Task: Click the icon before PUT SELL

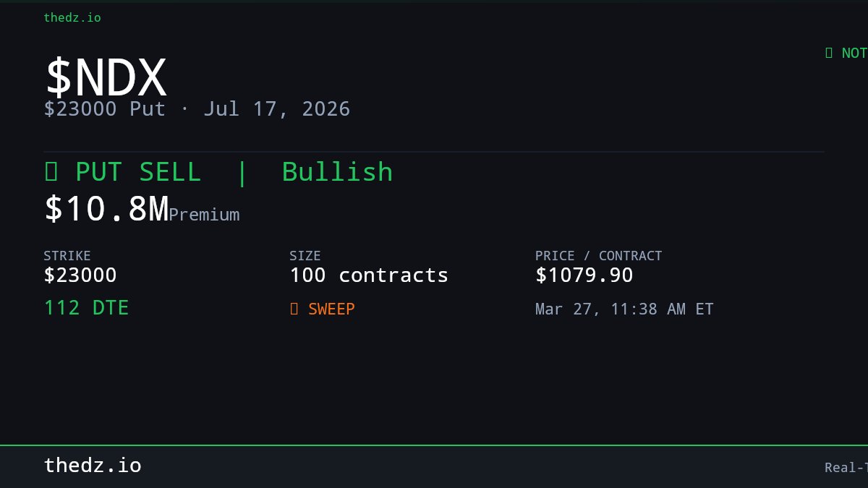Action: (x=51, y=172)
